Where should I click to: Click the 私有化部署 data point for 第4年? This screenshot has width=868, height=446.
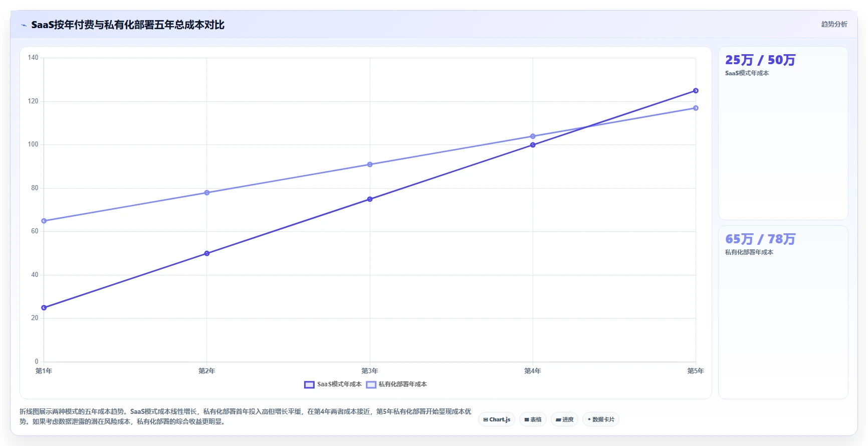533,136
